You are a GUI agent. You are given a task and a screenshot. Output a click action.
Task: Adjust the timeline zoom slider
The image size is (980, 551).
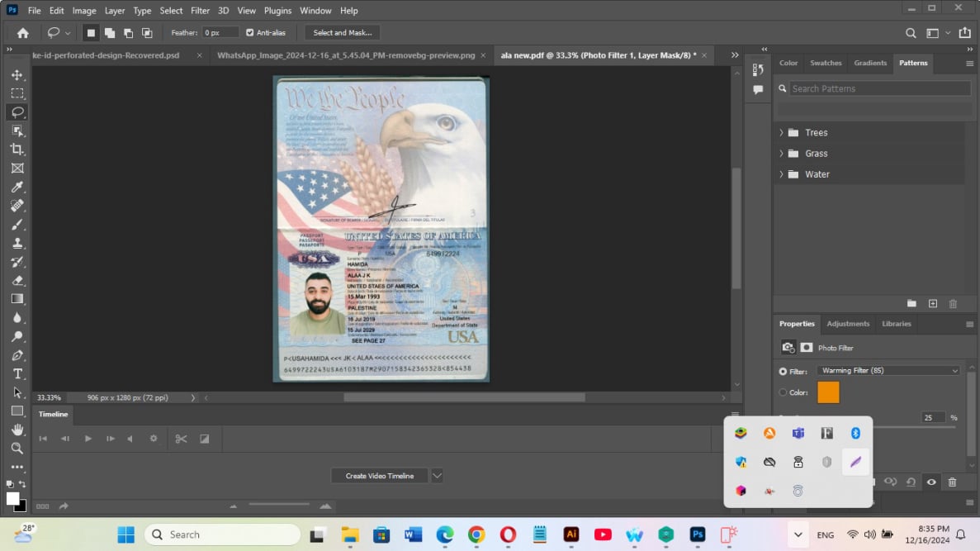pos(279,504)
